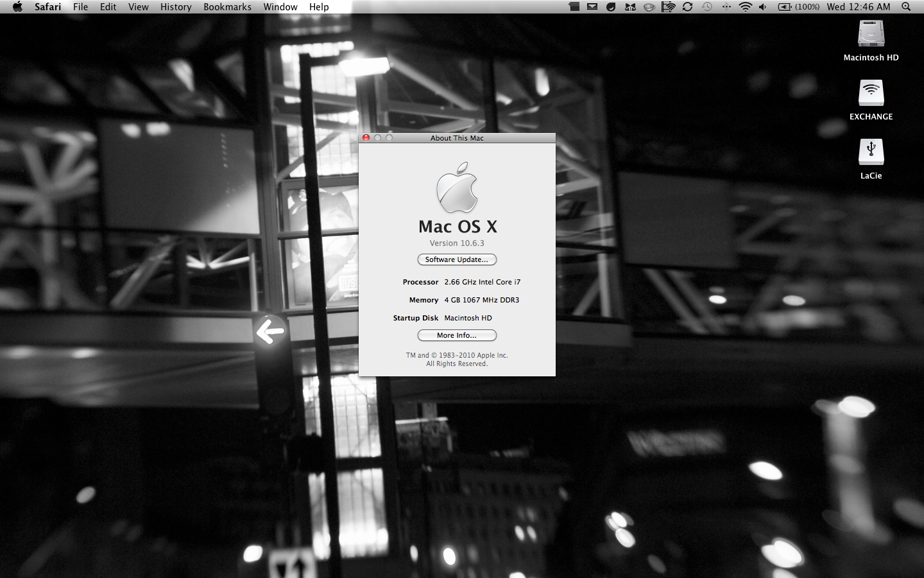924x578 pixels.
Task: Click the Time Machine status icon
Action: point(706,6)
